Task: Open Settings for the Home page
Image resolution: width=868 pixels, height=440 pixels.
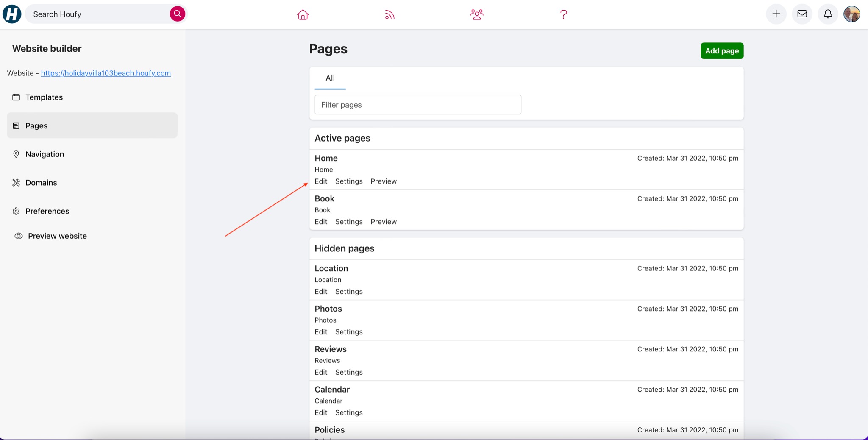Action: [x=349, y=181]
